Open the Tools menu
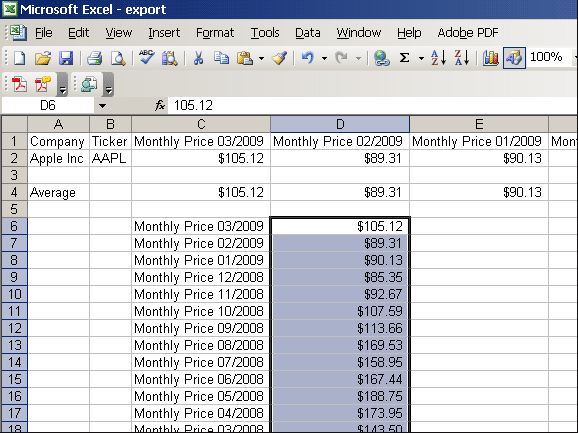The height and width of the screenshot is (433, 578). [265, 33]
